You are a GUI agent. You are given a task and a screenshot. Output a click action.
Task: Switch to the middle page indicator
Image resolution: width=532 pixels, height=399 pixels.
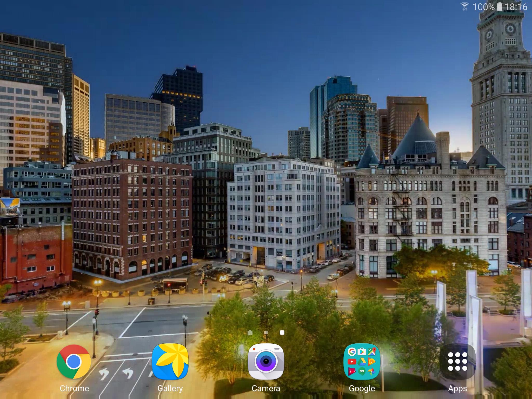pyautogui.click(x=266, y=332)
